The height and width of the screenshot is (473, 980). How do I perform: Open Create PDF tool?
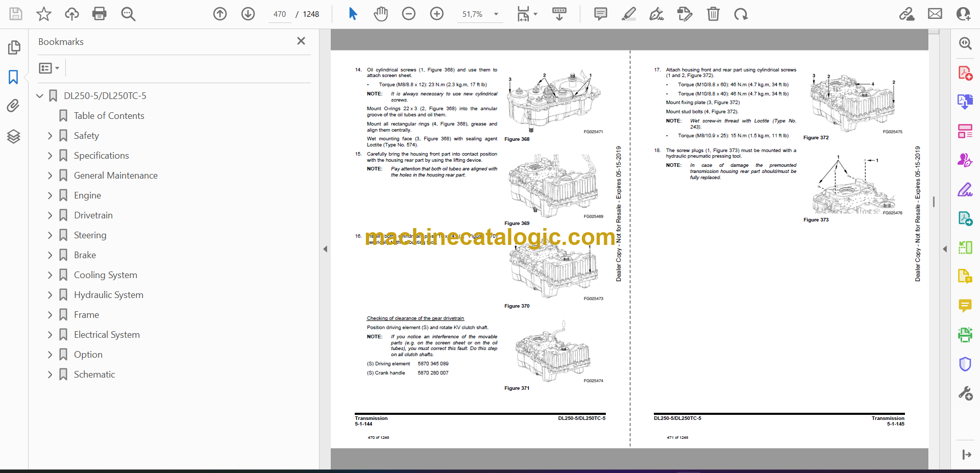[x=965, y=73]
